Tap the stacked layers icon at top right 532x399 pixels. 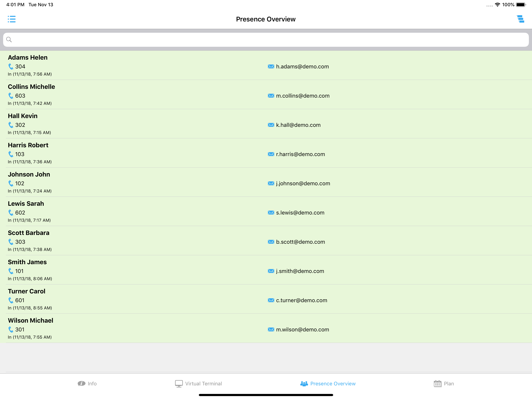[x=521, y=19]
